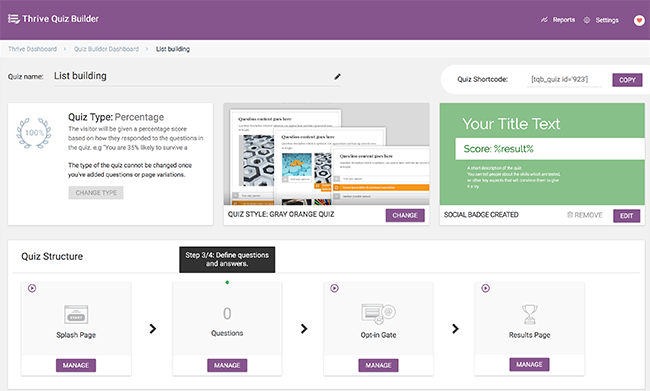Screen dimensions: 650x391
Task: Edit the social badge
Action: [626, 216]
